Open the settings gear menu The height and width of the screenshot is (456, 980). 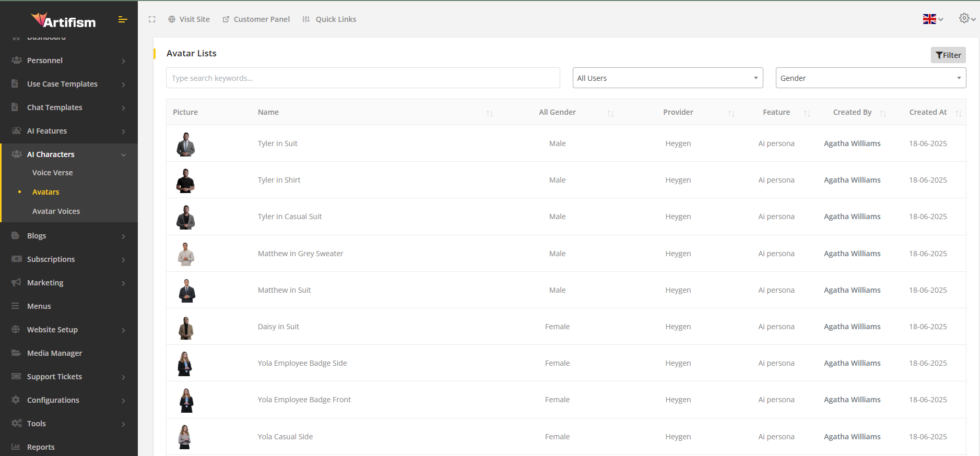(966, 18)
